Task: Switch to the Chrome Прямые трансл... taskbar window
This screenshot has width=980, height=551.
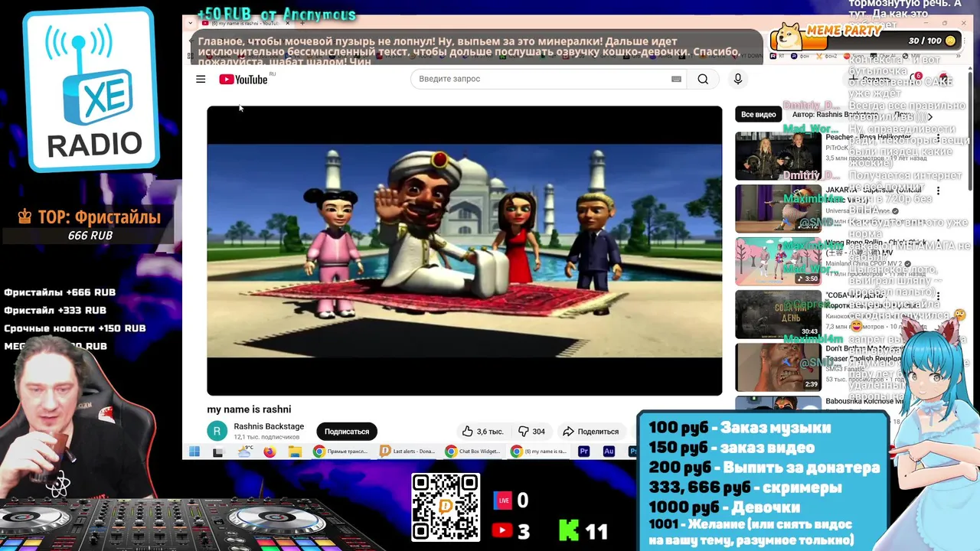Action: [x=342, y=452]
